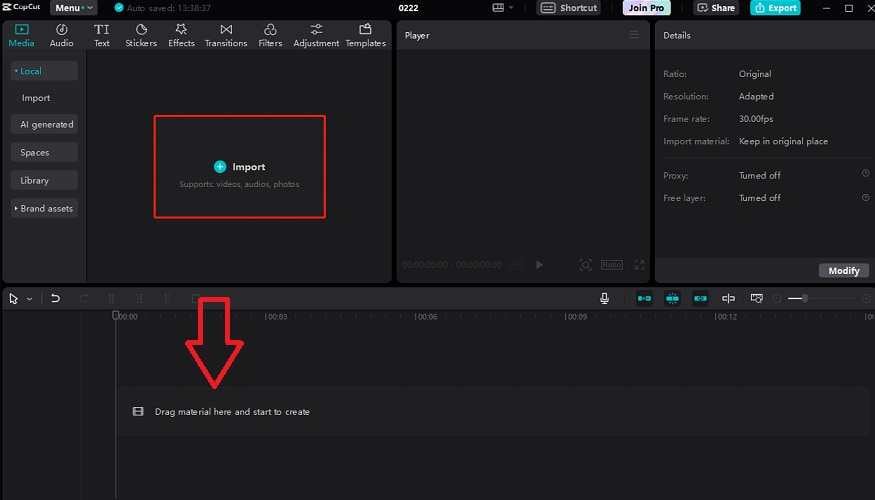Open the Media tab
Viewport: 875px width, 500px height.
click(x=21, y=35)
